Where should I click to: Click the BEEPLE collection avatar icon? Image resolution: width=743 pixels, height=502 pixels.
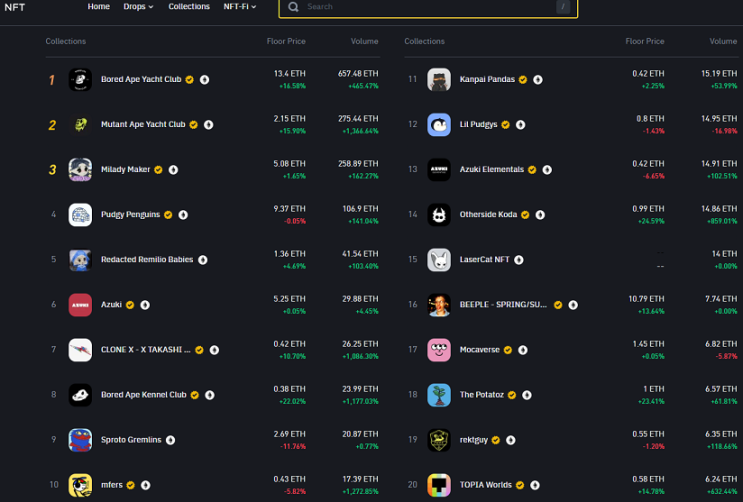click(x=439, y=305)
